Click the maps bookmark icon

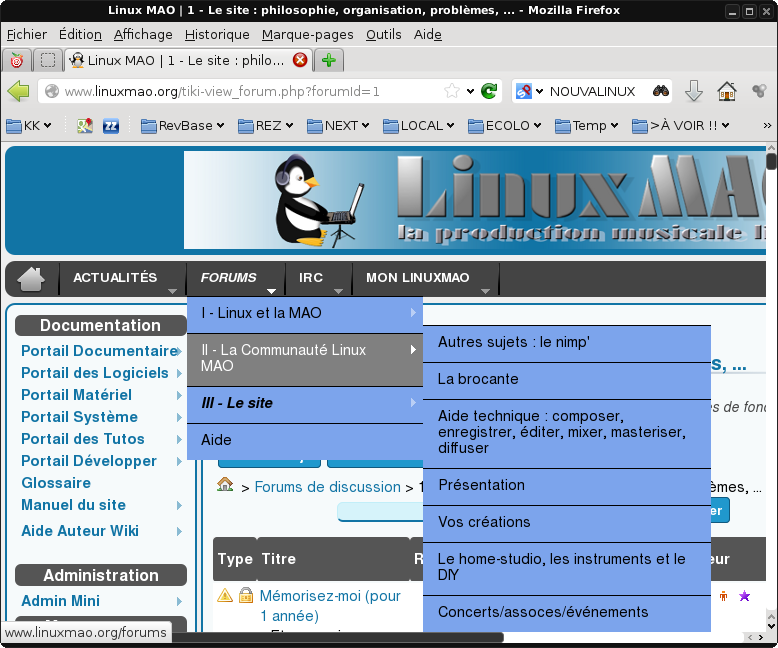click(85, 126)
